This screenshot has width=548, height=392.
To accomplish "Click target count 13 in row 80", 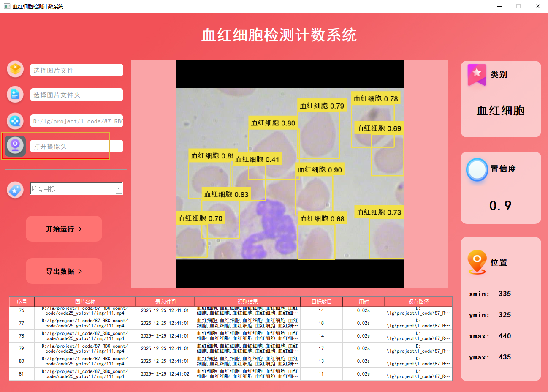I will click(321, 361).
